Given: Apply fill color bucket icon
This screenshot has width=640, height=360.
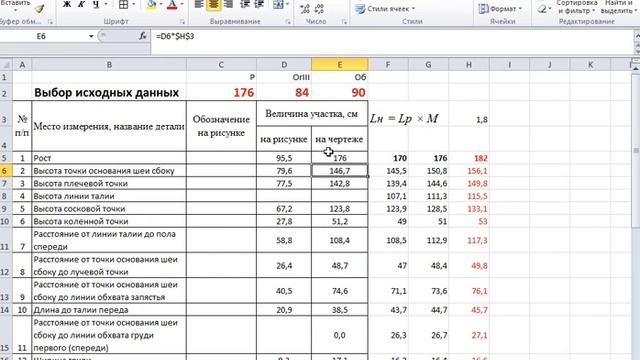Looking at the screenshot, I should point(151,4).
